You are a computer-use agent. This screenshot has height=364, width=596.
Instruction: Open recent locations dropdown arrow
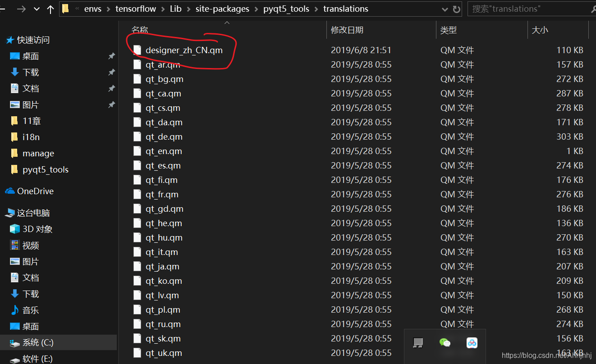(x=37, y=9)
